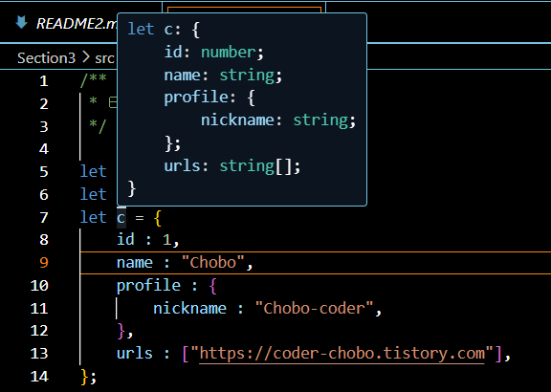
Task: Click 'nickname: string' in the hover tooltip
Action: pos(275,120)
